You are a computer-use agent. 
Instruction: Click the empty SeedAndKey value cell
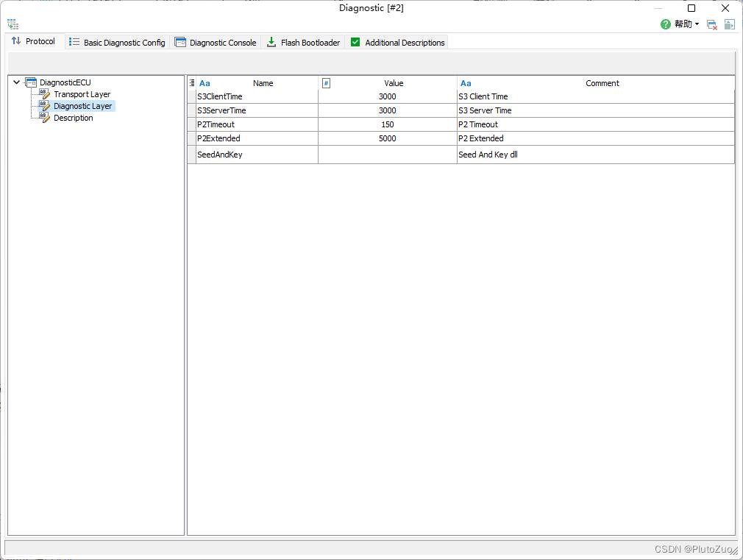pyautogui.click(x=388, y=155)
